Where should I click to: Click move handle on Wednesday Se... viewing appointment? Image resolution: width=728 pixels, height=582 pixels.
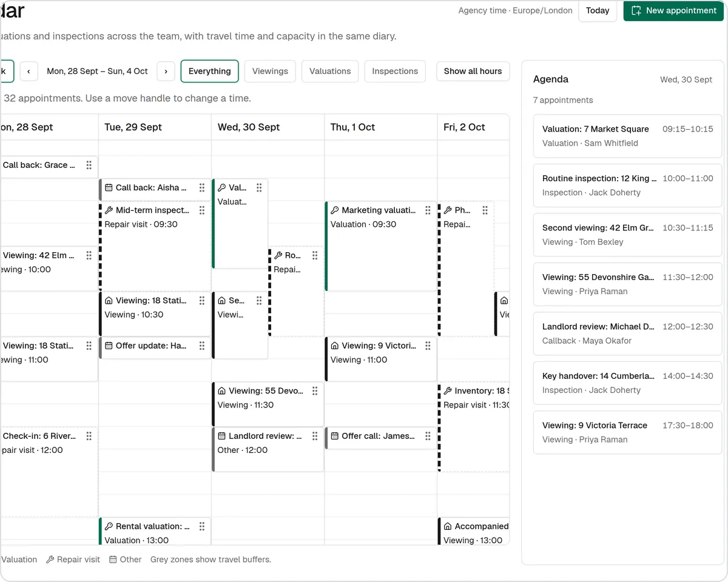[259, 301]
